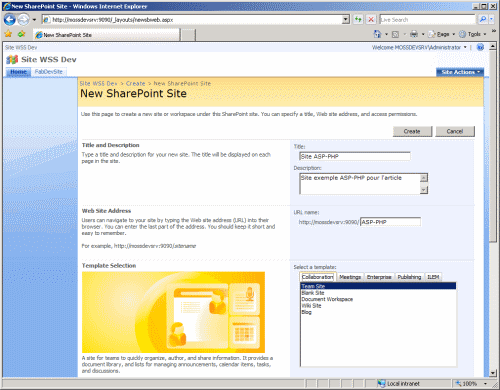
Task: Go to browser Home page icon
Action: (x=377, y=34)
